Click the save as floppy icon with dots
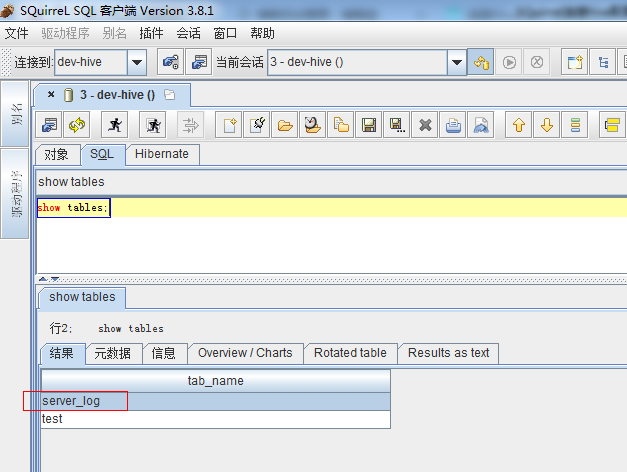Viewport: 627px width, 472px height. point(397,125)
